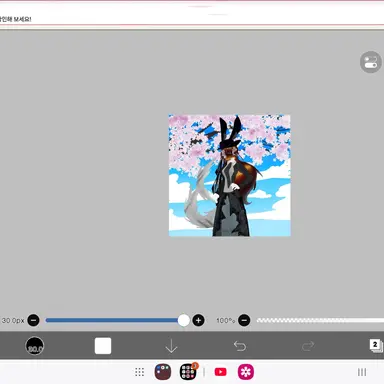The width and height of the screenshot is (384, 384).
Task: Undo the last stroke
Action: tap(240, 346)
